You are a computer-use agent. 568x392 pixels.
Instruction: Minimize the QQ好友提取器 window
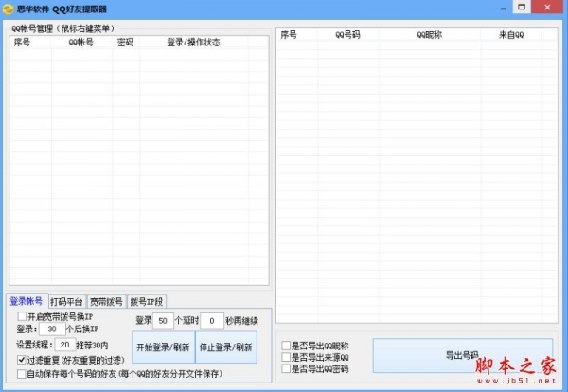[504, 8]
